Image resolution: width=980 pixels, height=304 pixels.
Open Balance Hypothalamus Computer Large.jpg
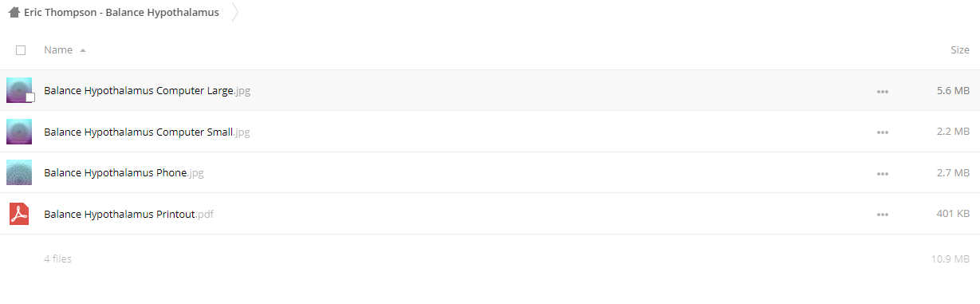click(x=148, y=91)
